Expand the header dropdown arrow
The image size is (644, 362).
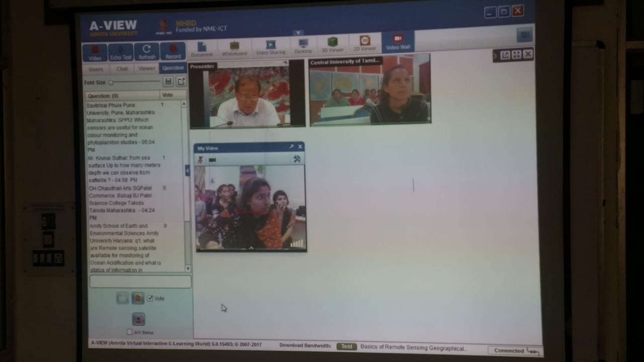coord(298,33)
